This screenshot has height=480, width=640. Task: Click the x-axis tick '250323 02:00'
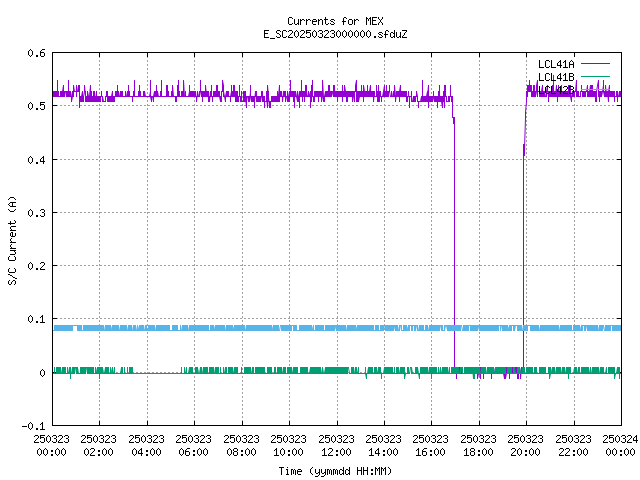click(98, 446)
